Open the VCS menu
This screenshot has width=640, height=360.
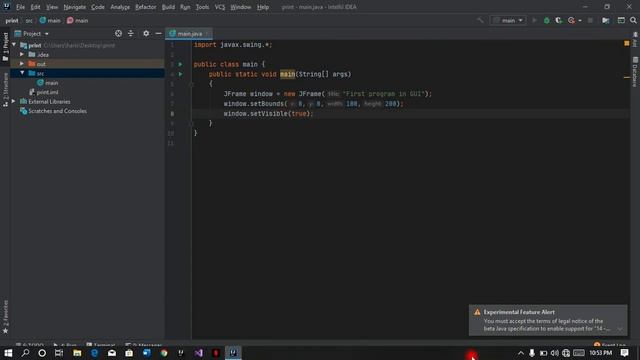pos(220,7)
